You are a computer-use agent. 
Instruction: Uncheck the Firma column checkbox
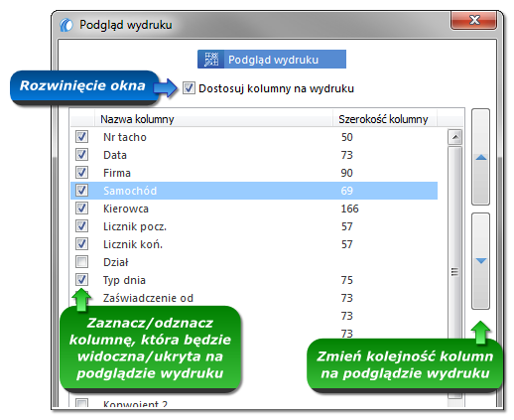[x=81, y=172]
